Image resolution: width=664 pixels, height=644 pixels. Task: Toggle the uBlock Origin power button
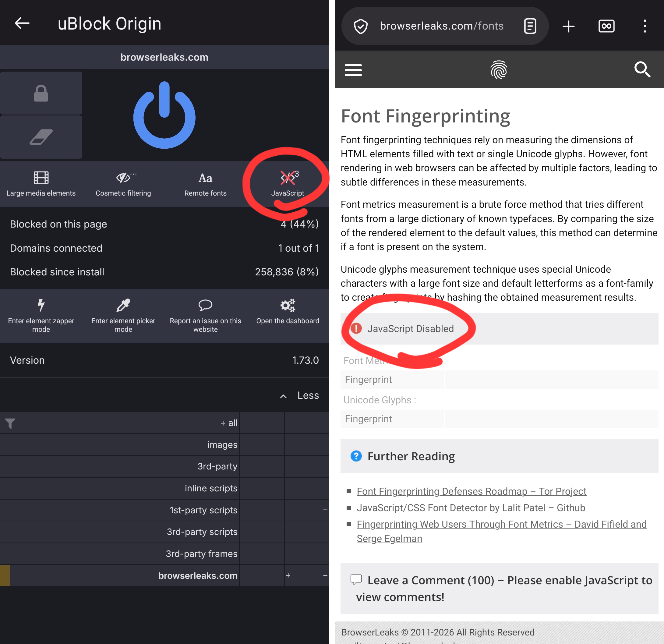(164, 115)
